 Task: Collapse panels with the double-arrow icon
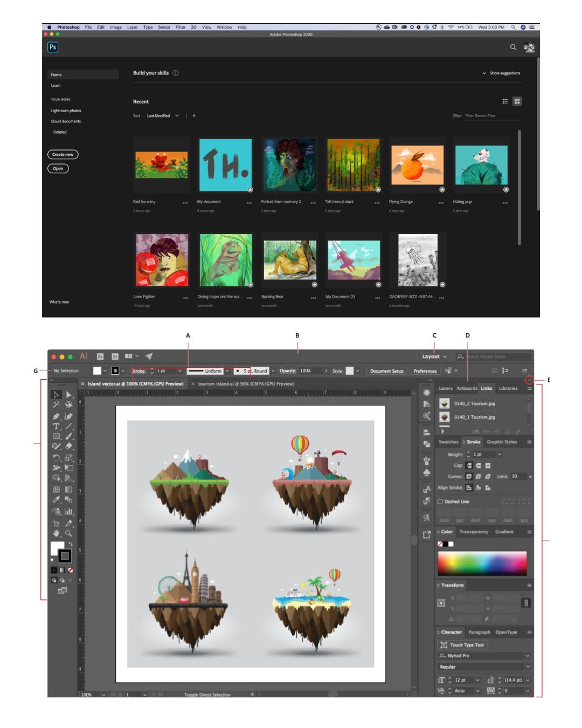pyautogui.click(x=530, y=380)
